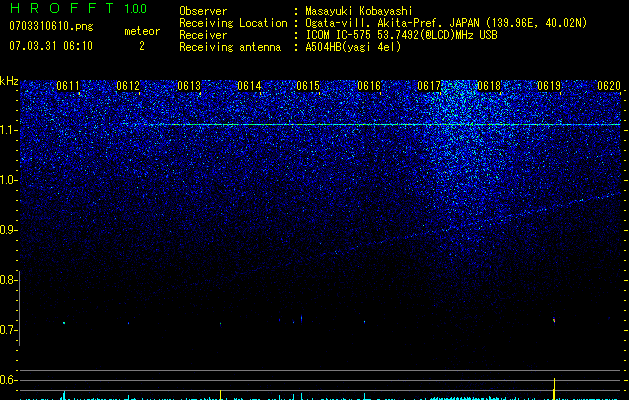Viewport: 629px width, 400px height.
Task: Click the echo spot below 0611
Action: (x=64, y=323)
